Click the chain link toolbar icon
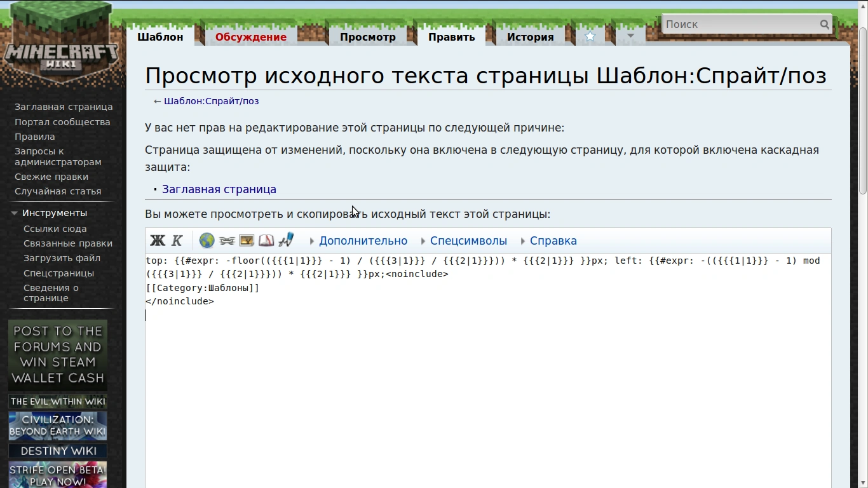The height and width of the screenshot is (488, 868). click(x=227, y=240)
